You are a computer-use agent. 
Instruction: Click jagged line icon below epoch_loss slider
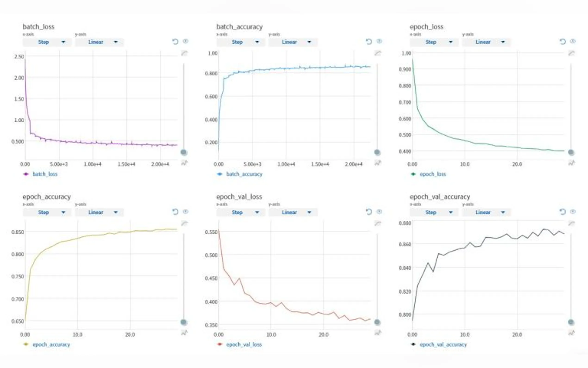point(571,163)
